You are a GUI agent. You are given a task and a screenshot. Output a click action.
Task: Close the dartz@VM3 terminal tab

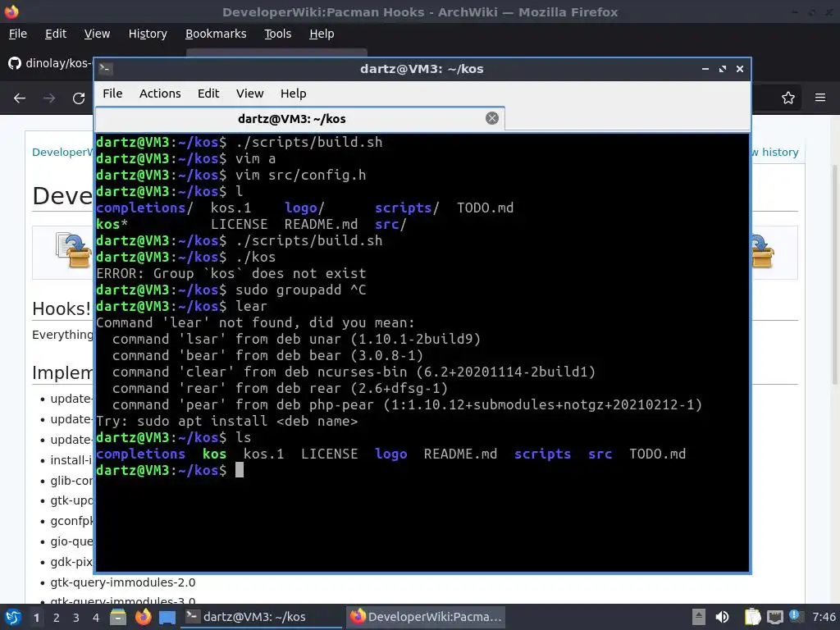coord(492,118)
